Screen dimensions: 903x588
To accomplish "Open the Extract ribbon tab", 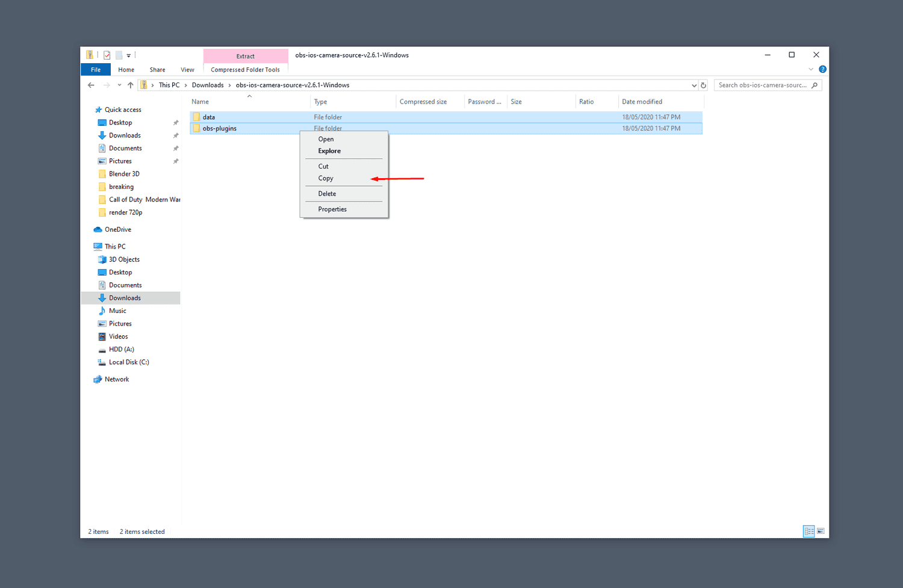I will pos(245,56).
